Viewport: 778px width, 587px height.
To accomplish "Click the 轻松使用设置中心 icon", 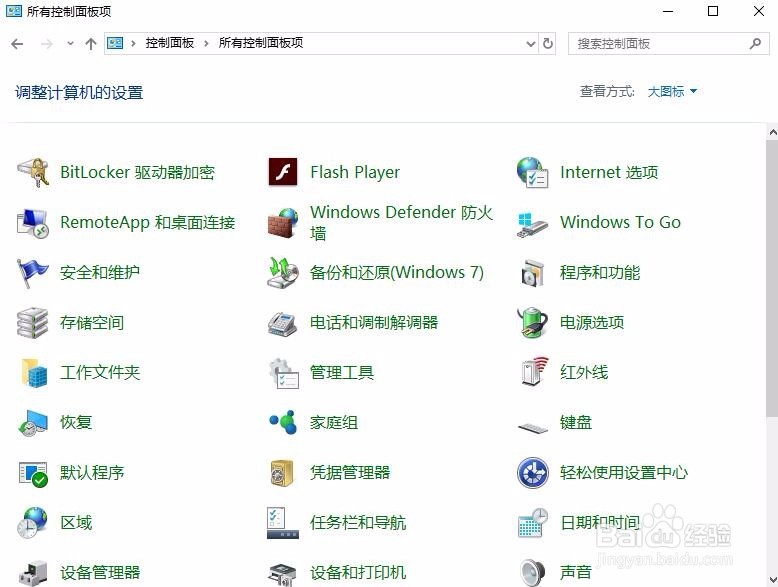I will tap(532, 473).
